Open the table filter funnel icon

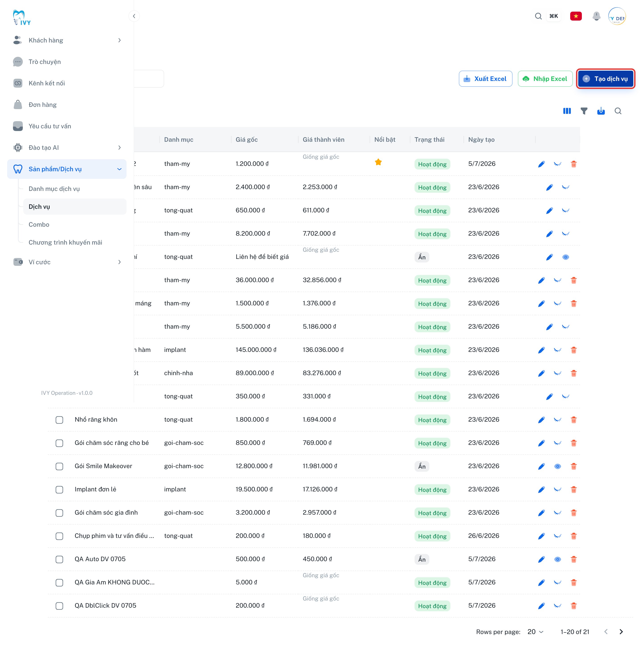click(584, 111)
